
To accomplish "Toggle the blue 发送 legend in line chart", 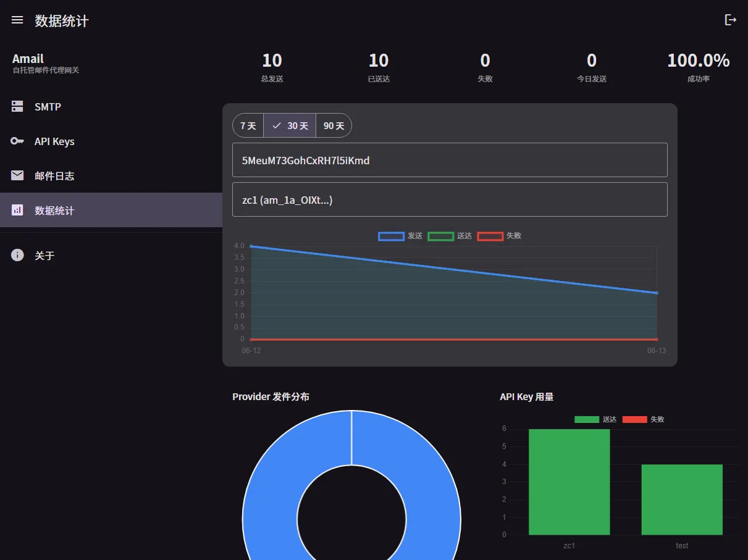I will pos(400,236).
